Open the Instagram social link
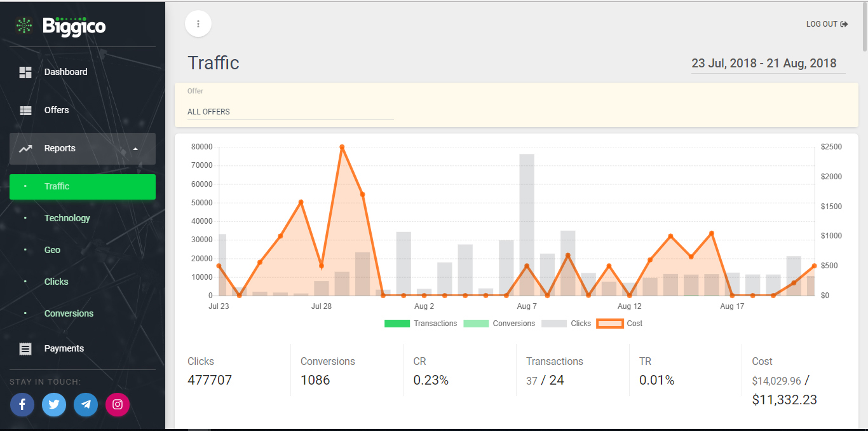The height and width of the screenshot is (431, 868). pos(118,404)
